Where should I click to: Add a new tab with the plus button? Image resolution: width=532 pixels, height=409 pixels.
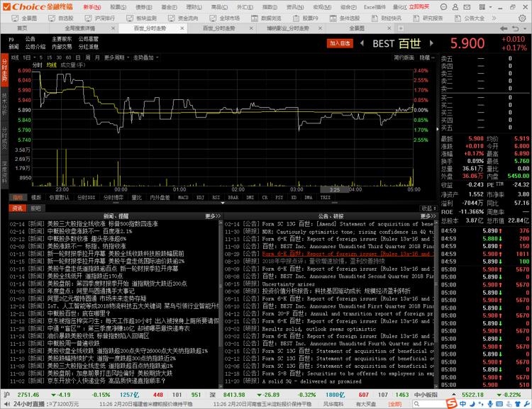click(401, 28)
